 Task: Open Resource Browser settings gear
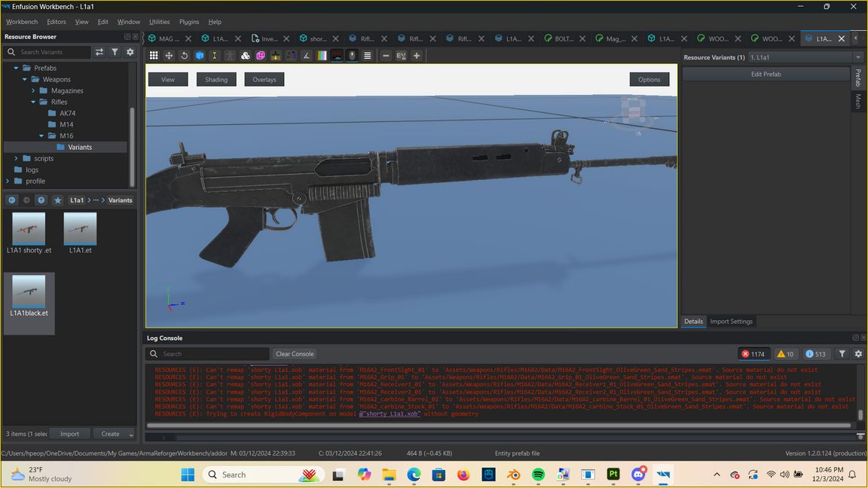[x=130, y=52]
